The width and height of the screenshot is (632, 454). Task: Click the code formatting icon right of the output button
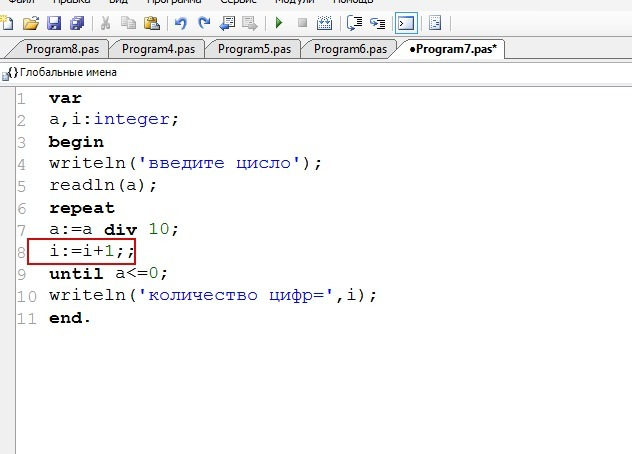point(435,23)
